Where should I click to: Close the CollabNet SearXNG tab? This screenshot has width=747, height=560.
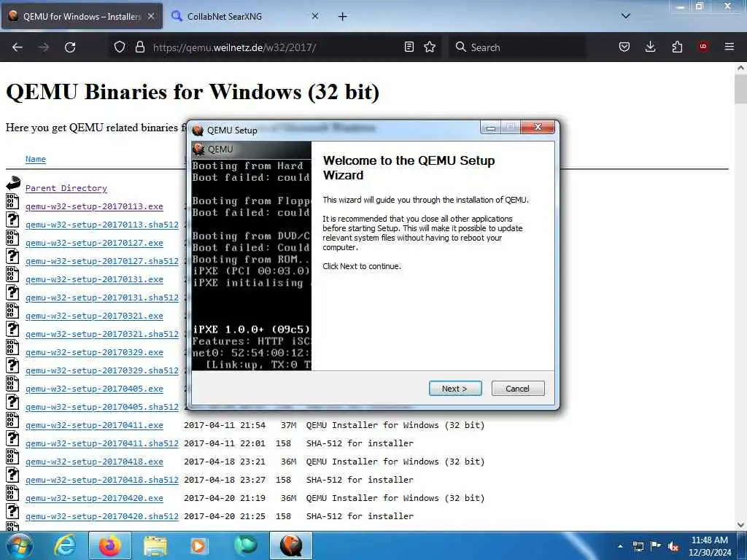point(315,16)
